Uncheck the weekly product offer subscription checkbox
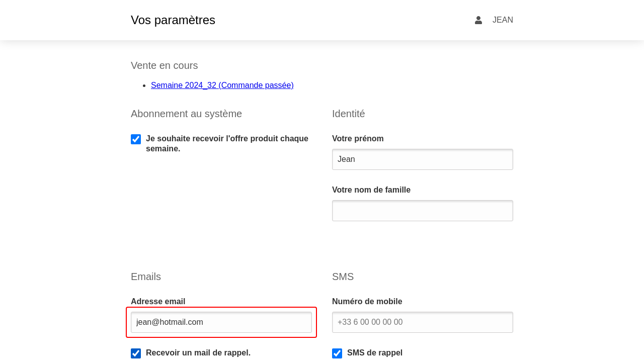 [x=136, y=139]
